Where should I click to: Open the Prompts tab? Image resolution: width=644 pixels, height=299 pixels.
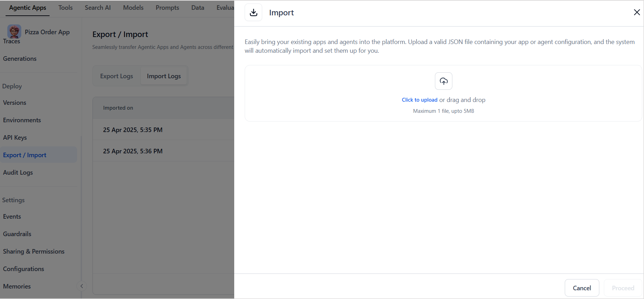coord(167,8)
